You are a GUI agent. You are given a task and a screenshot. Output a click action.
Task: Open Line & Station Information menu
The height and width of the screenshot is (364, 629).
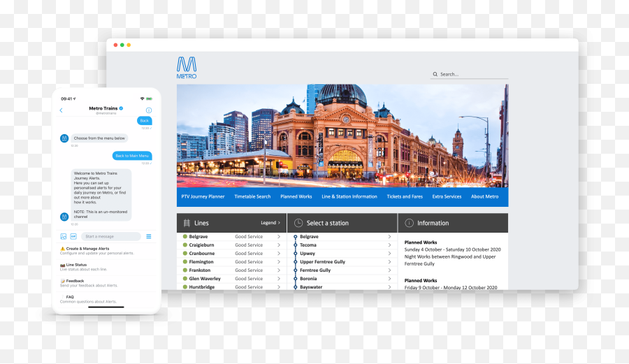pyautogui.click(x=349, y=196)
